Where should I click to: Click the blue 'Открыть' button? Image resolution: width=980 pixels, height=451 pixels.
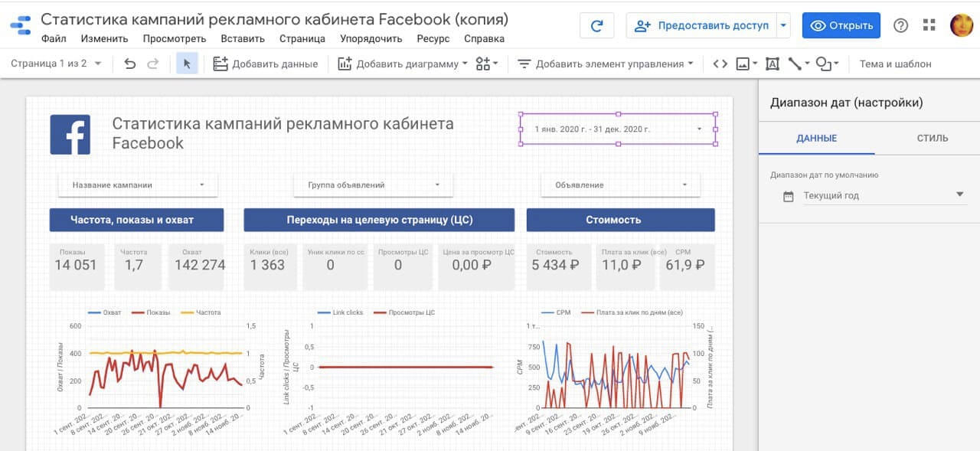click(841, 25)
